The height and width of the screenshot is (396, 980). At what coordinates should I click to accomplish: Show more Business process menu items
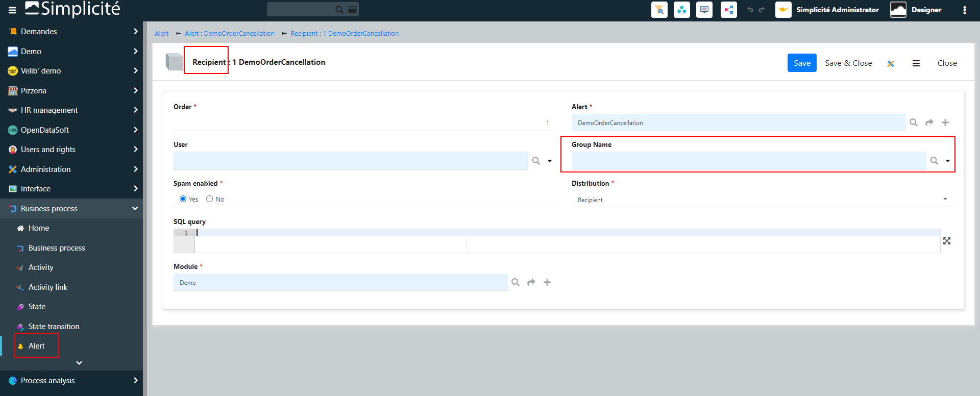pyautogui.click(x=79, y=363)
